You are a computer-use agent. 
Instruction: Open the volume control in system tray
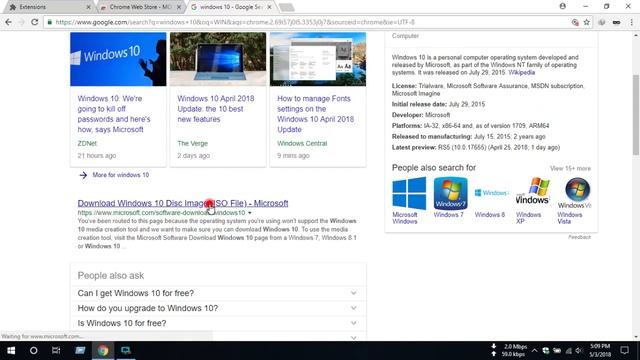pos(579,351)
